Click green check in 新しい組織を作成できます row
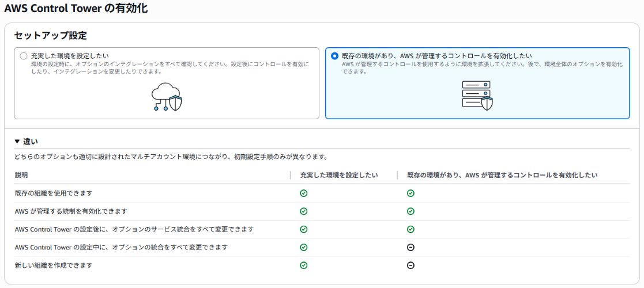Screen dimensions: 644x288 click(304, 266)
